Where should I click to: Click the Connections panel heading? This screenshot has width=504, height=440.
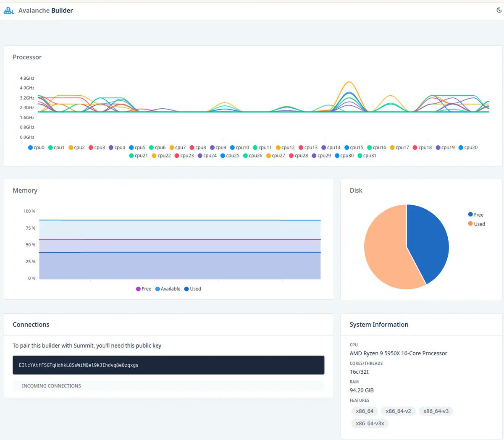coord(31,325)
